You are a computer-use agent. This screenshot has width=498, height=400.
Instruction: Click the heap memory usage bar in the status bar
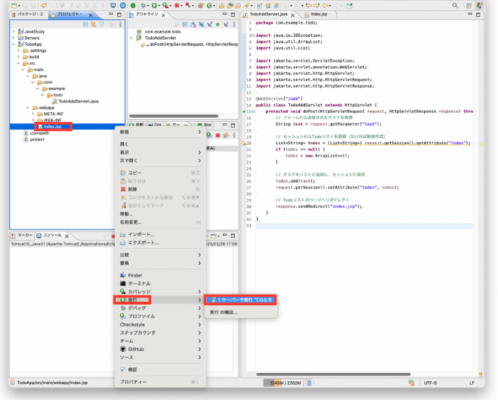tap(283, 383)
